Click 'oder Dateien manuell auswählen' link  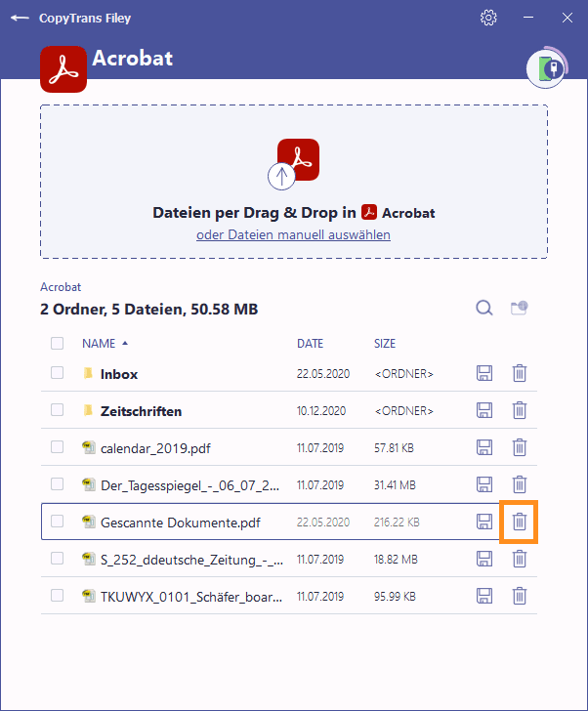click(x=293, y=234)
